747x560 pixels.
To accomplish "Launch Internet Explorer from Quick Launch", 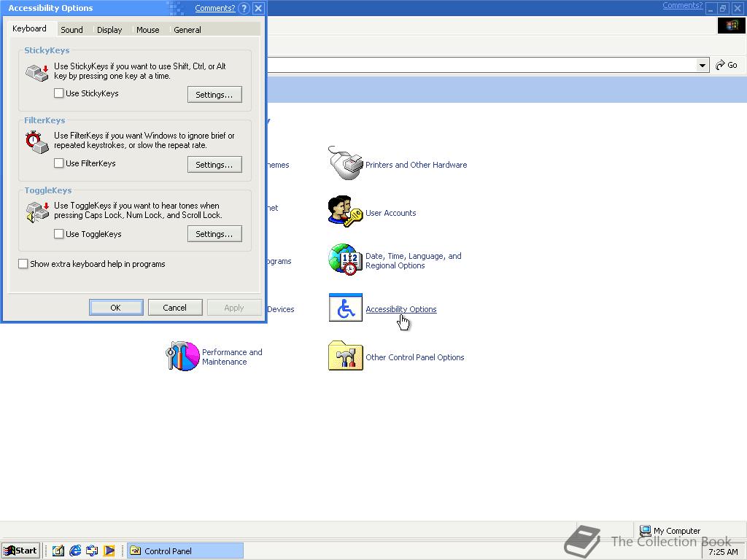I will (75, 551).
